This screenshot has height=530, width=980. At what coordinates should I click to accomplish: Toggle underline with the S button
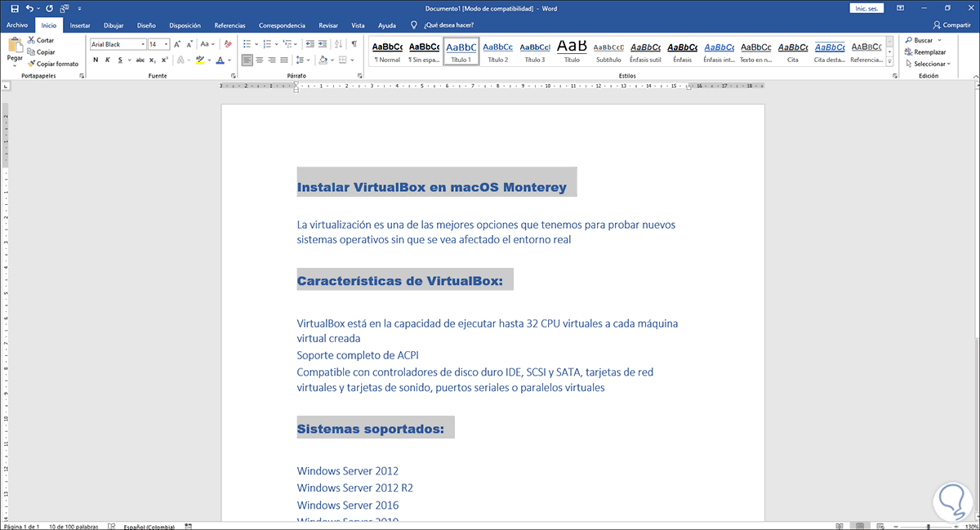coord(119,60)
